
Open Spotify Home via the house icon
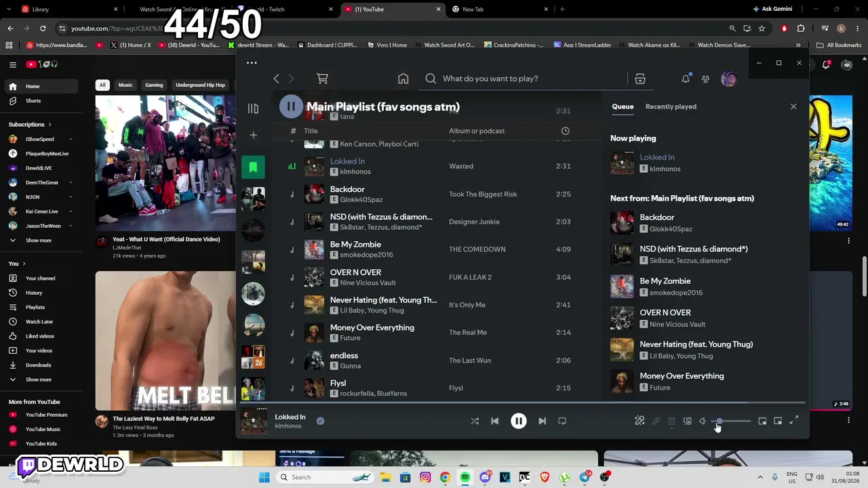[x=403, y=79]
